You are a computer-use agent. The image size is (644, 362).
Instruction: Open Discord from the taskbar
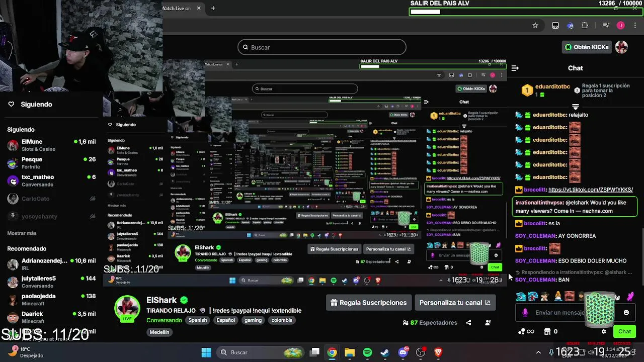(x=403, y=352)
